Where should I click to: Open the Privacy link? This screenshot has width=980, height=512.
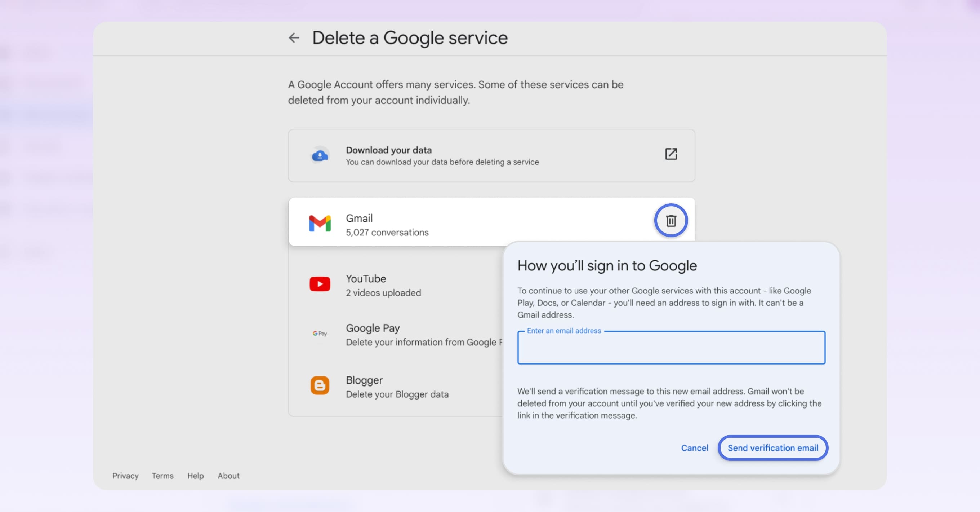(x=125, y=476)
